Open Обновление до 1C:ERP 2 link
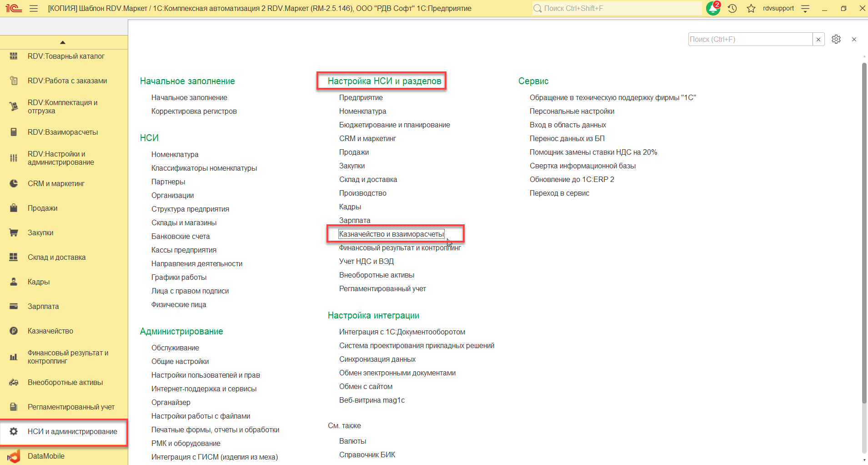868x465 pixels. pyautogui.click(x=572, y=179)
